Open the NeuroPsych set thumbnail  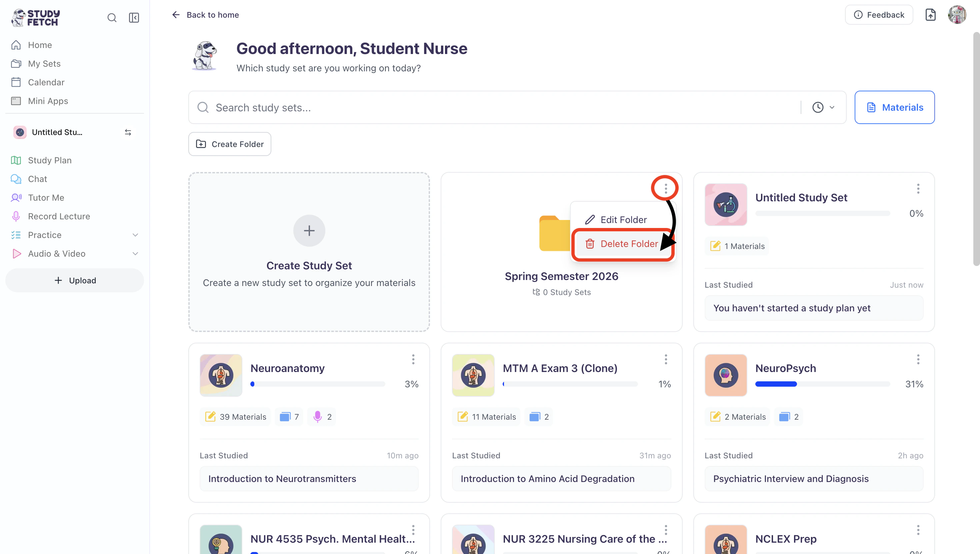click(726, 376)
